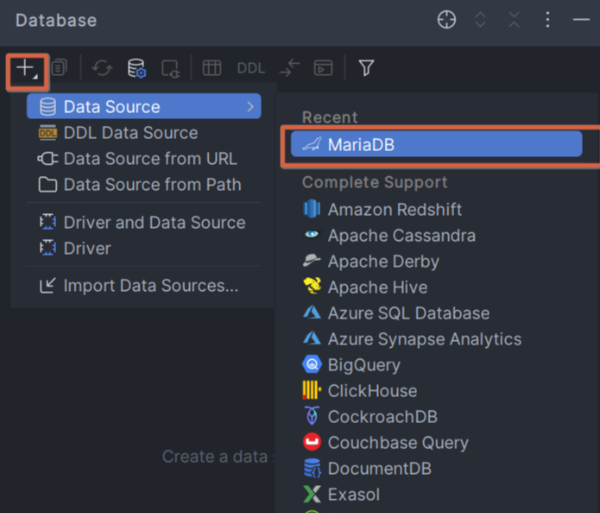Click the Amazon Redshift icon
This screenshot has height=513, width=600.
click(x=312, y=209)
